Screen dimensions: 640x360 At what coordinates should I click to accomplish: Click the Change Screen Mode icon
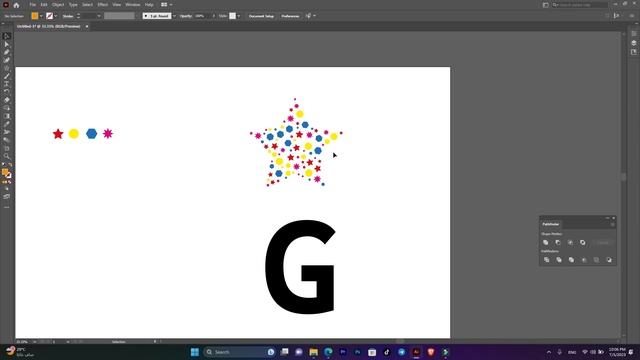[x=7, y=197]
